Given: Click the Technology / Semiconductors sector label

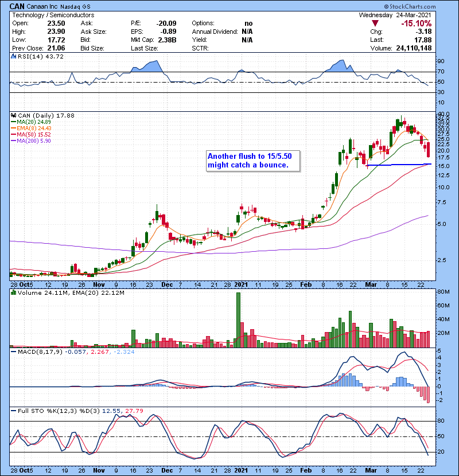Looking at the screenshot, I should pos(53,15).
